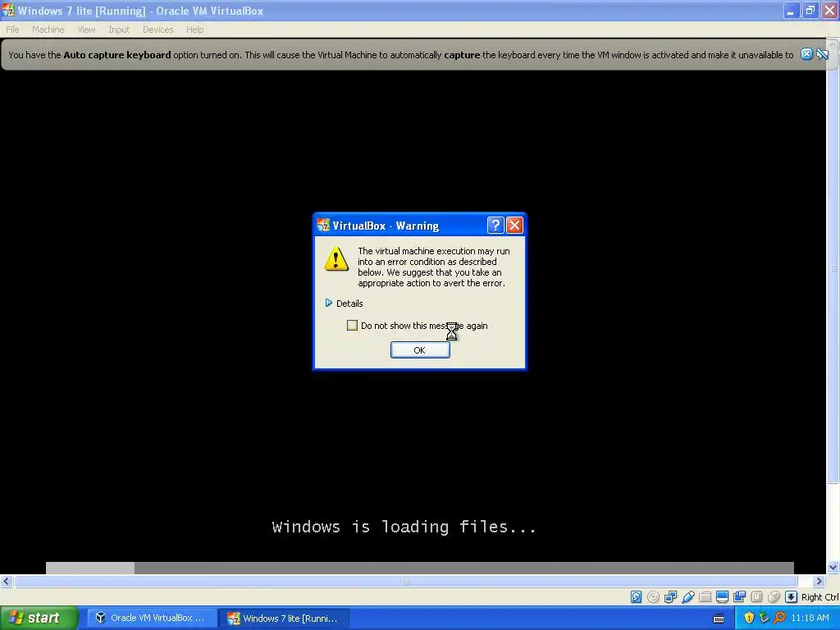
Task: Open the network adapters status icon
Action: [x=670, y=597]
